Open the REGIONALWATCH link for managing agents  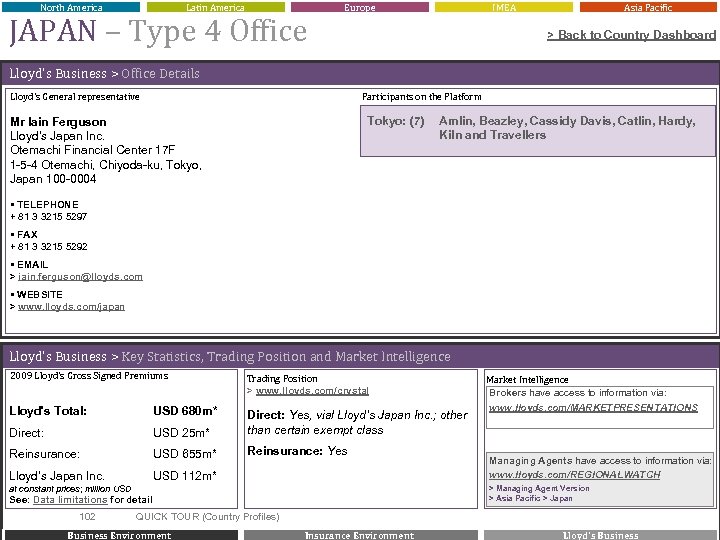pos(574,474)
